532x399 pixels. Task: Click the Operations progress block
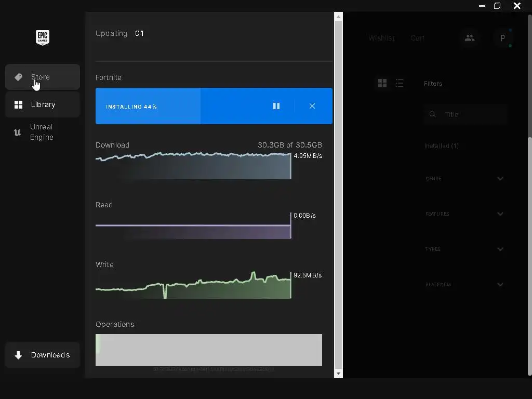[x=209, y=350]
